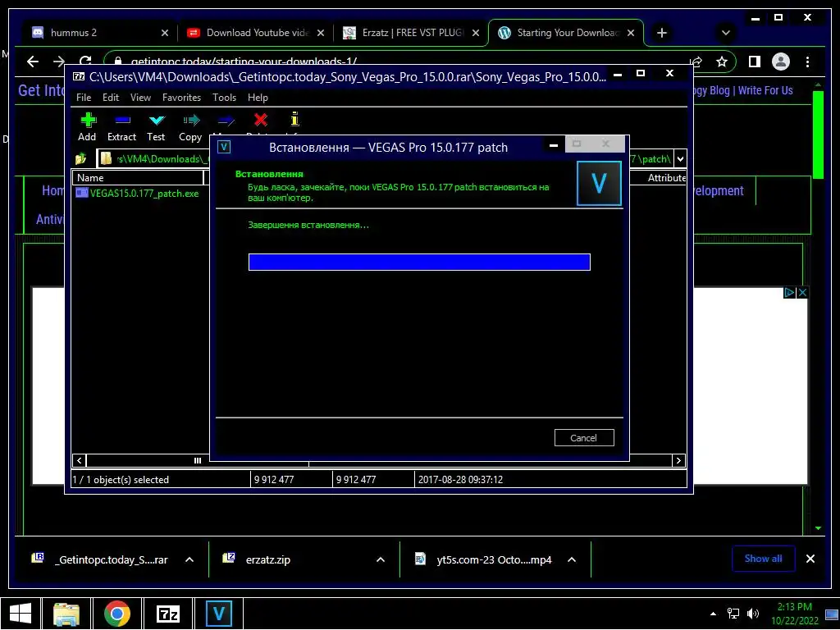
Task: Switch to Download Youtube video tab
Action: point(254,33)
